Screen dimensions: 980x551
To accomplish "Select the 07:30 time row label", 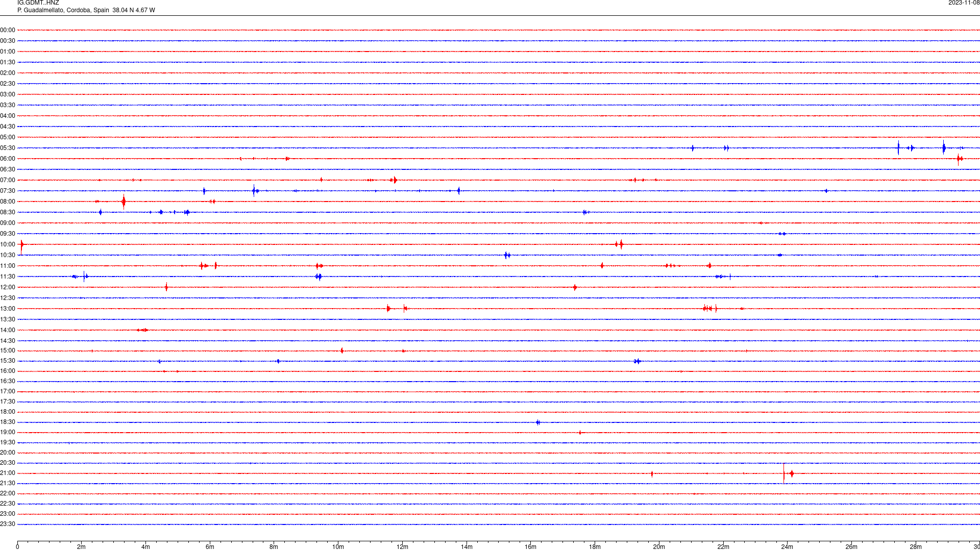I will [x=8, y=191].
